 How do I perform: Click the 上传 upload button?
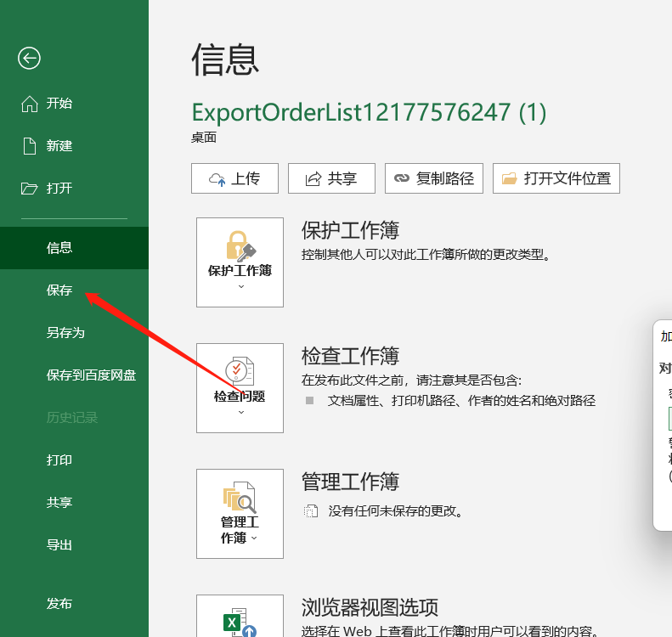tap(235, 178)
